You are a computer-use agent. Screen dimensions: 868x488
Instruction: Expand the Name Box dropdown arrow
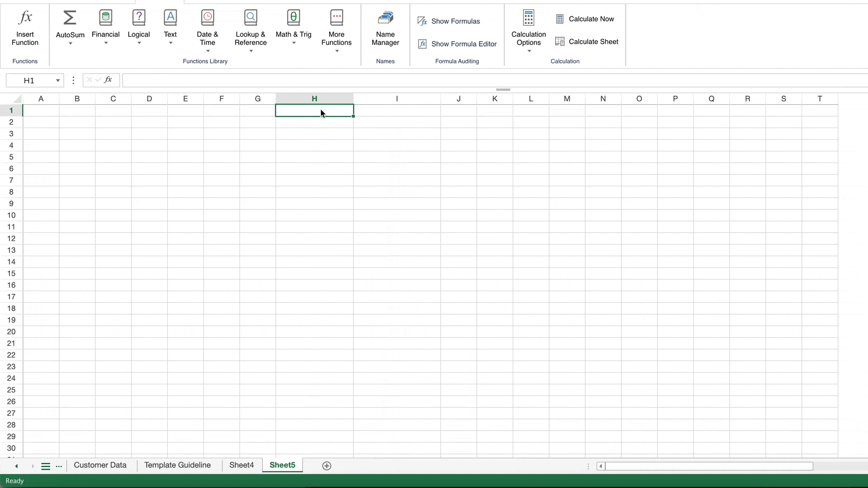pyautogui.click(x=58, y=81)
